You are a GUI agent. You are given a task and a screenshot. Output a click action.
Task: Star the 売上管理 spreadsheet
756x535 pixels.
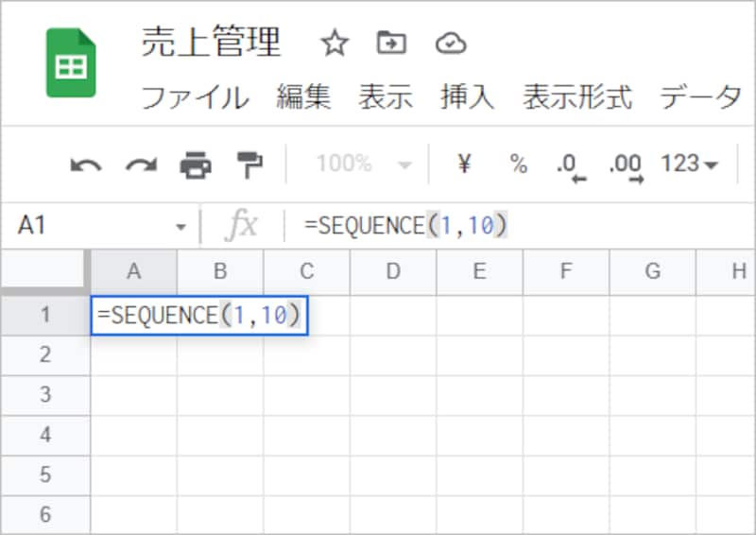(335, 43)
